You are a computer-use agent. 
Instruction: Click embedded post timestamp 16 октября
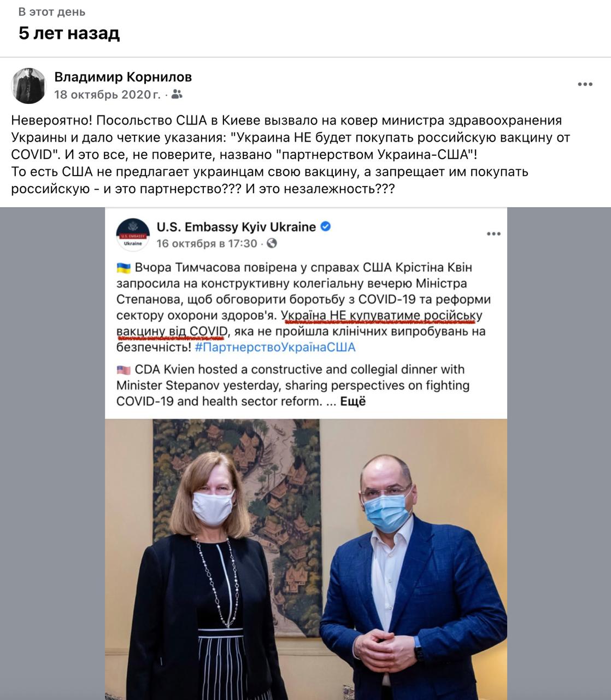(207, 243)
